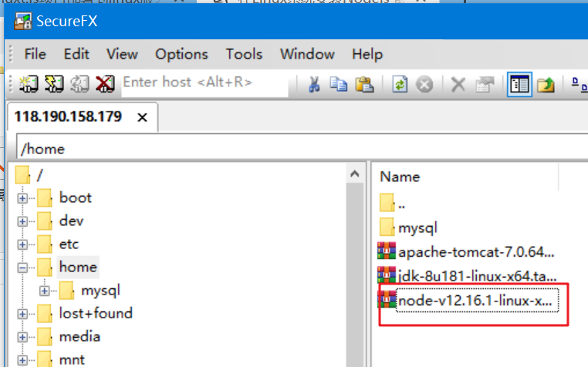Click the Connect toolbar icon
Image resolution: width=588 pixels, height=367 pixels.
(29, 83)
